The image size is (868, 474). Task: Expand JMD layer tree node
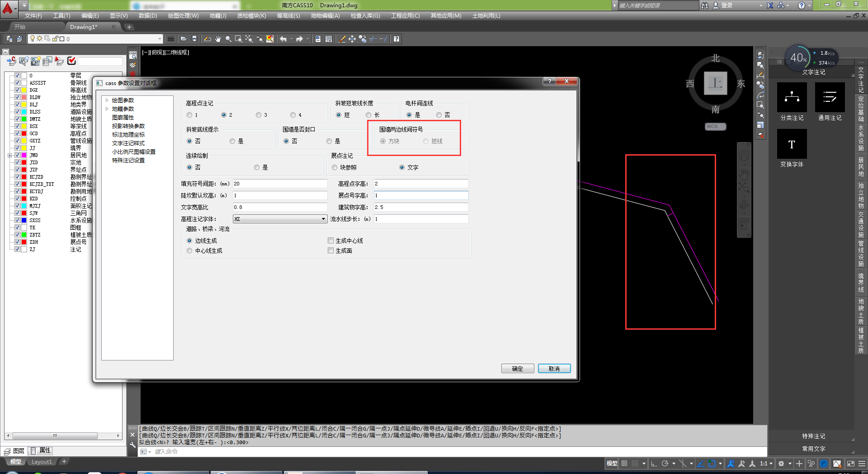(x=10, y=155)
